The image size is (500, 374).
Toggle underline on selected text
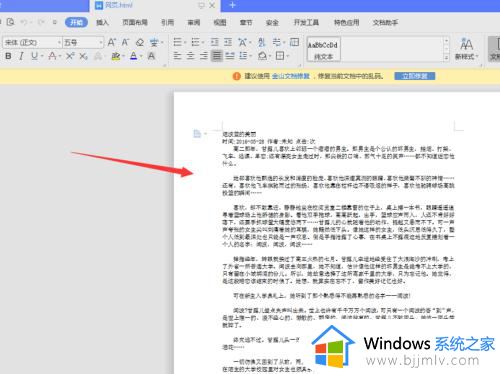34,56
